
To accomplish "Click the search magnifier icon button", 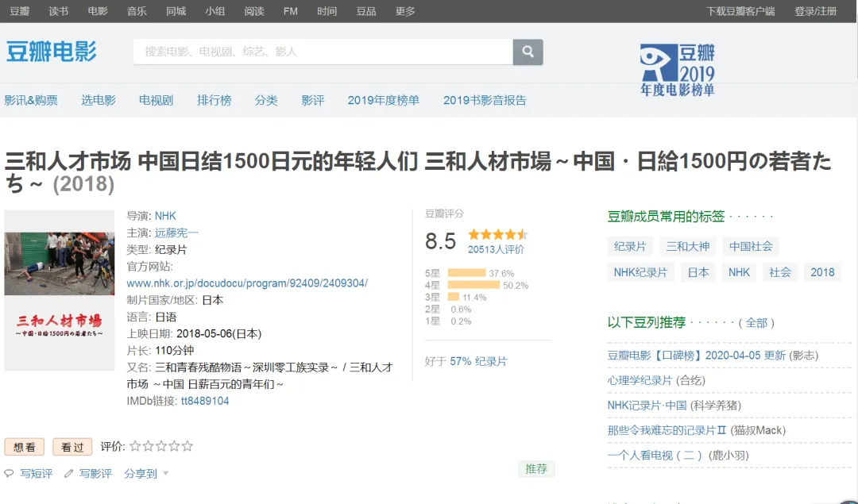I will click(x=528, y=52).
